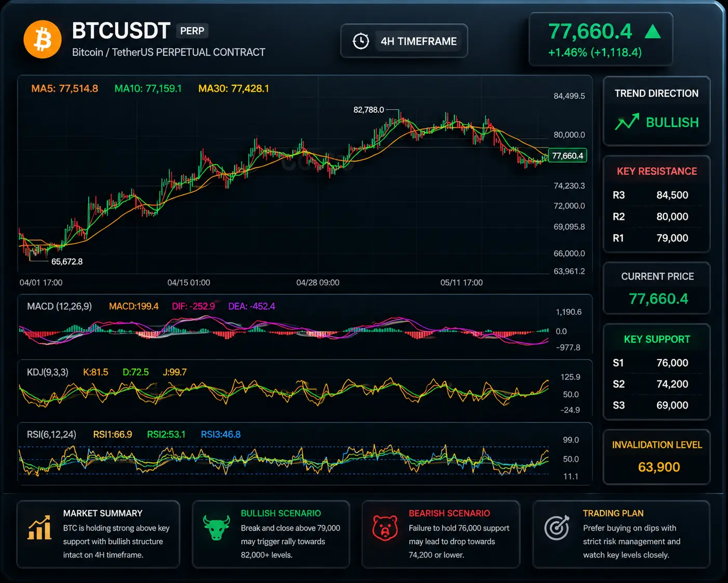Click the BULLISH value under Trend Direction

[672, 123]
